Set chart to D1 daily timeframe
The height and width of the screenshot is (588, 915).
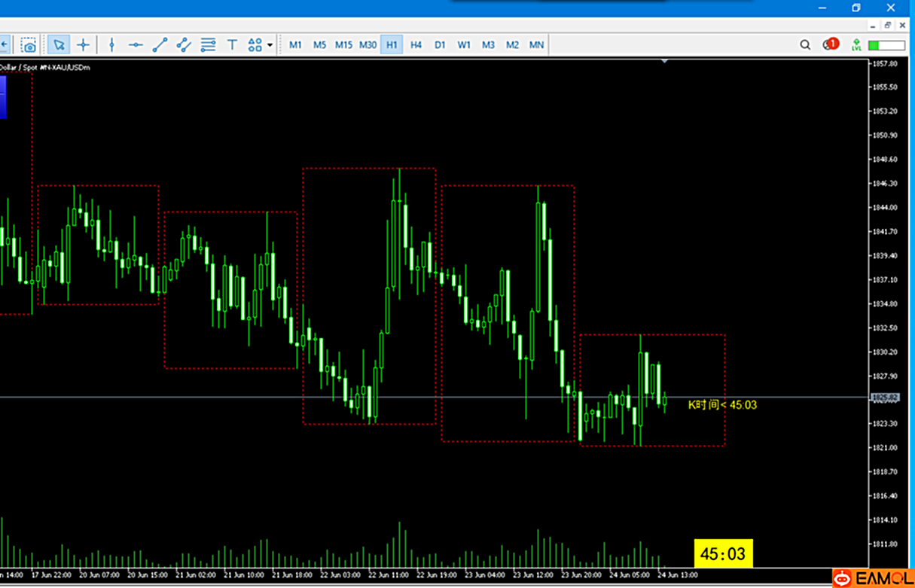[440, 45]
